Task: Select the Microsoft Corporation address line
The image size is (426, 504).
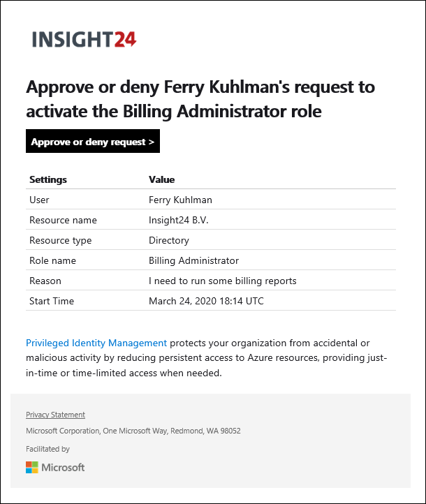Action: point(133,431)
